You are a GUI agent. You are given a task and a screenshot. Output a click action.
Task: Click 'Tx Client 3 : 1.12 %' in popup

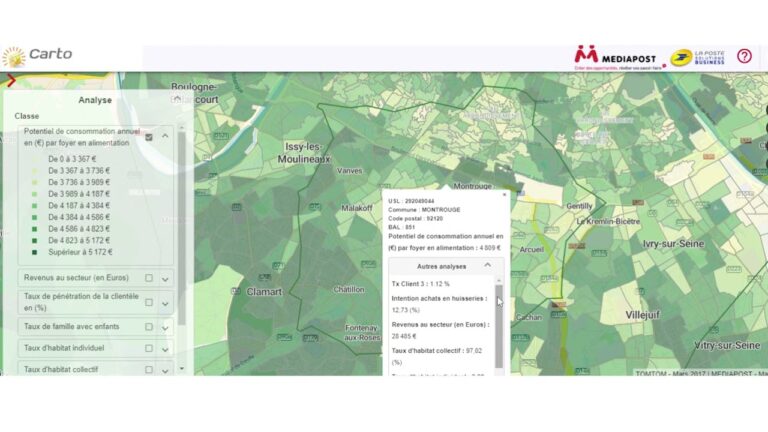click(420, 284)
